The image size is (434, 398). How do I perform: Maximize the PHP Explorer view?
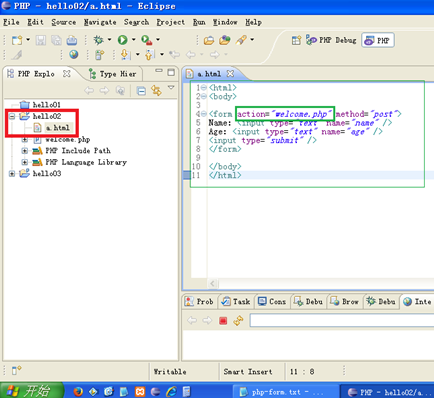coord(171,72)
